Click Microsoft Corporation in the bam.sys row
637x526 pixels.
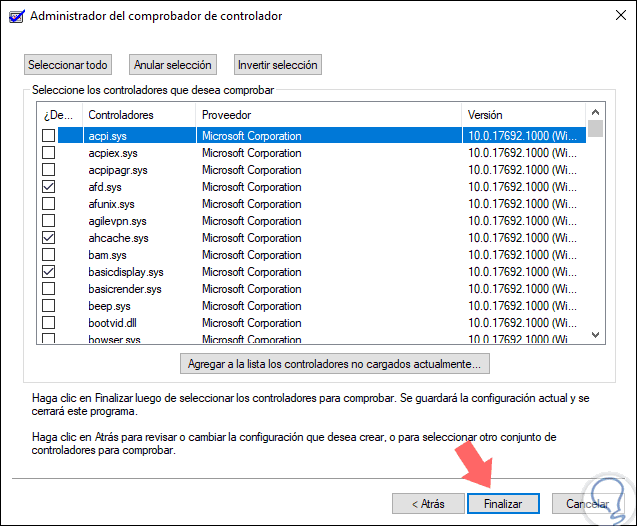[x=252, y=255]
